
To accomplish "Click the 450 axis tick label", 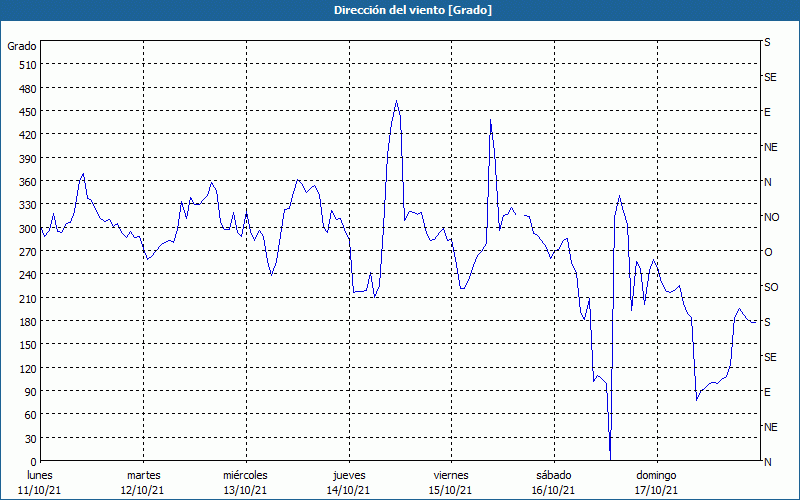I will [x=28, y=112].
